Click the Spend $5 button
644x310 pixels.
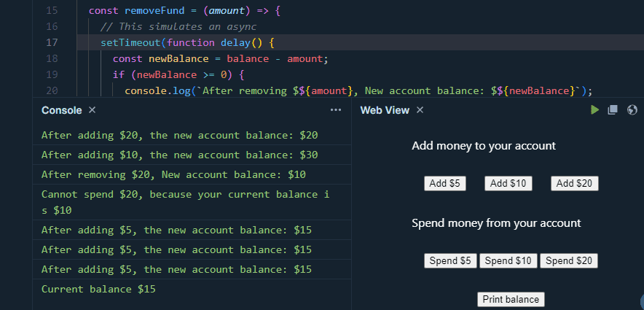click(450, 260)
